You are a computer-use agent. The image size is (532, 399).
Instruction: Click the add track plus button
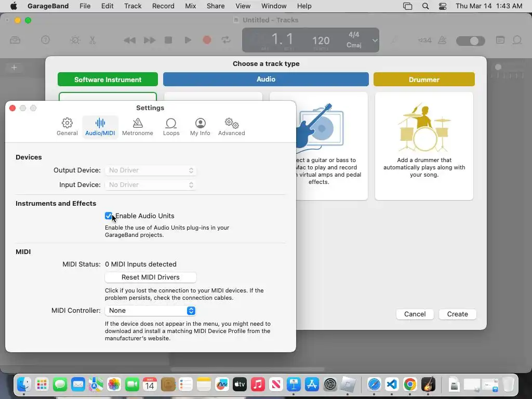[x=14, y=68]
